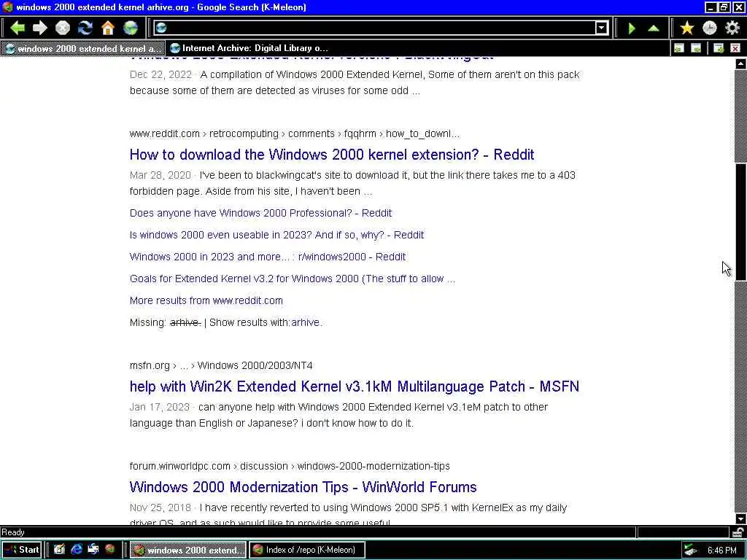Open 'How to download the Windows 2000 kernel extension?' result

click(x=332, y=155)
